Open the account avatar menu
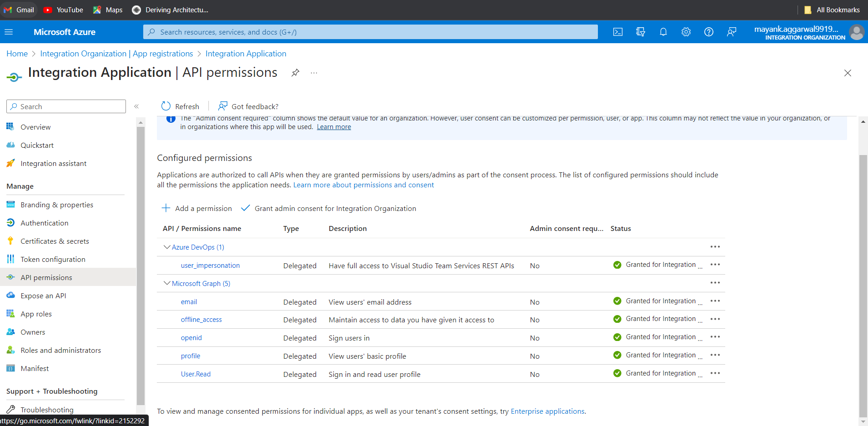Viewport: 868px width, 426px height. 857,32
